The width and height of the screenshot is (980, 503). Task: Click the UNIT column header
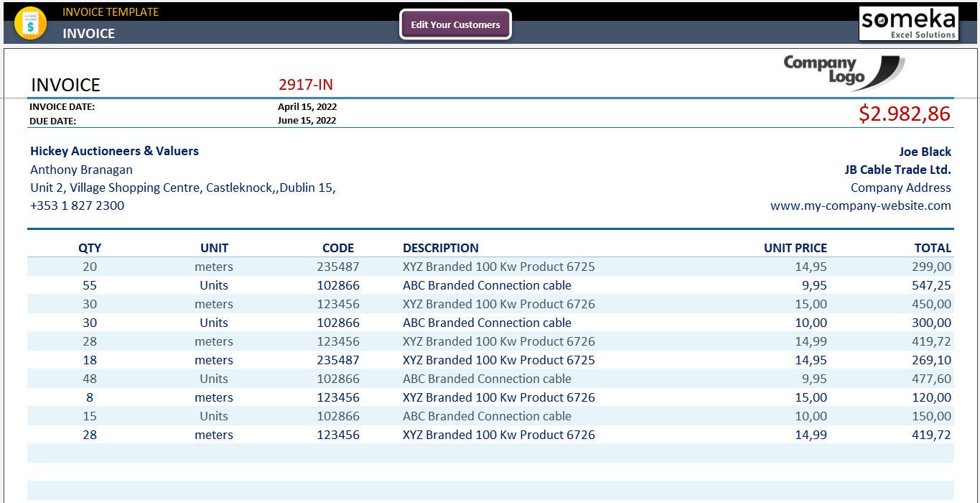coord(214,248)
